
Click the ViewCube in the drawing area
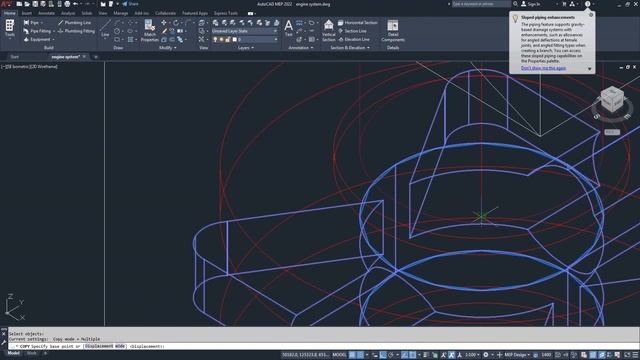coord(612,99)
